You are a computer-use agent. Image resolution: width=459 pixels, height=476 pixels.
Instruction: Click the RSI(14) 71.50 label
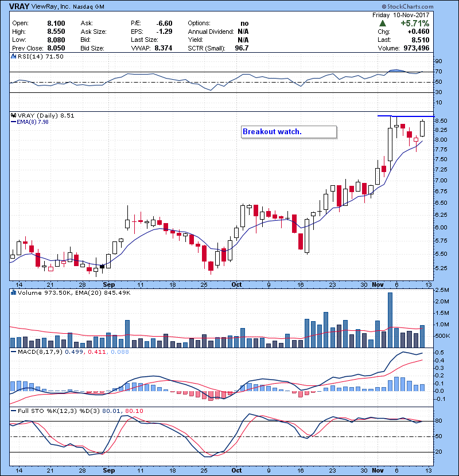coord(41,56)
